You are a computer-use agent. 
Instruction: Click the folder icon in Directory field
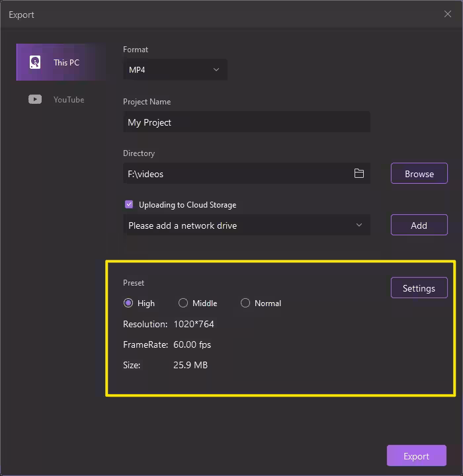tap(359, 174)
